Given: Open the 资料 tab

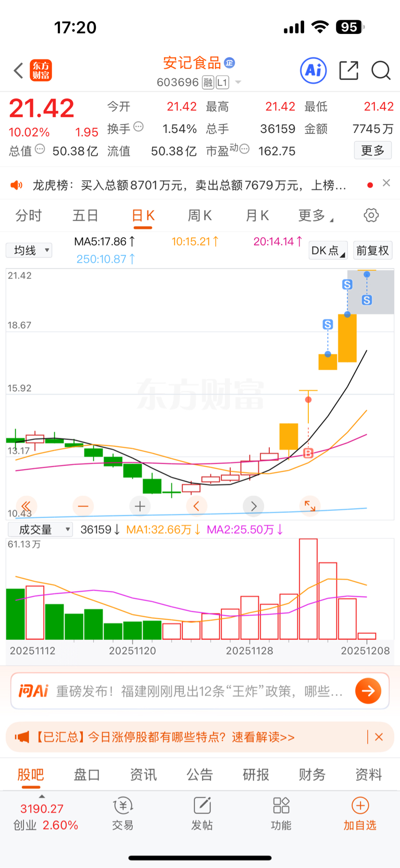Looking at the screenshot, I should click(369, 775).
